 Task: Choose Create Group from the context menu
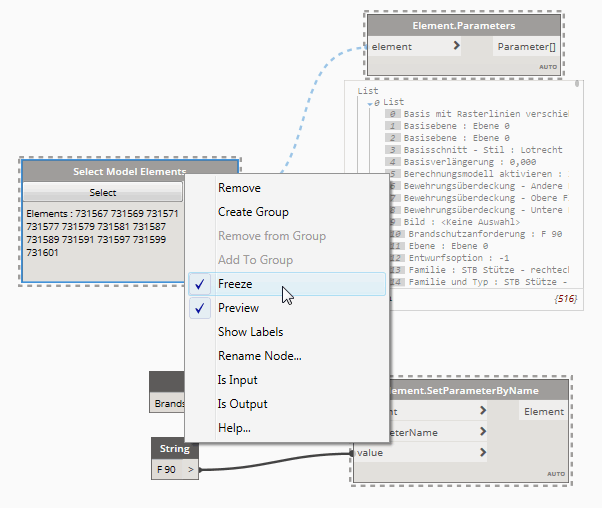click(253, 212)
